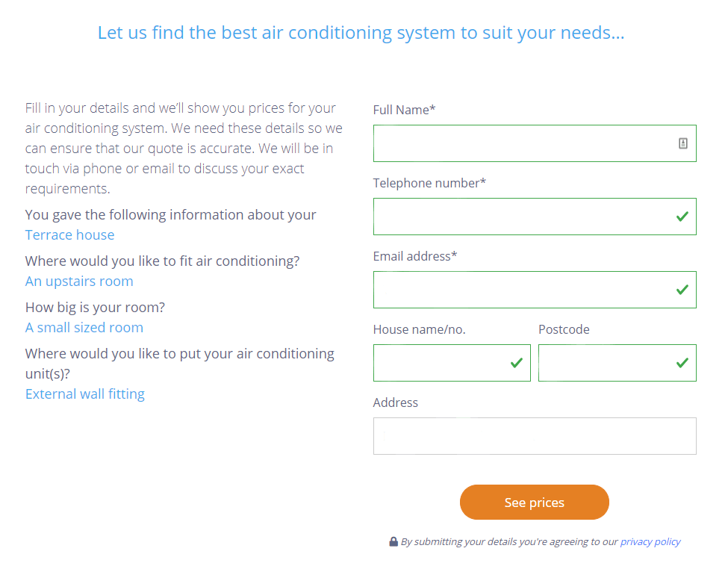The width and height of the screenshot is (728, 566).
Task: Focus the Full Name input field
Action: click(x=523, y=143)
